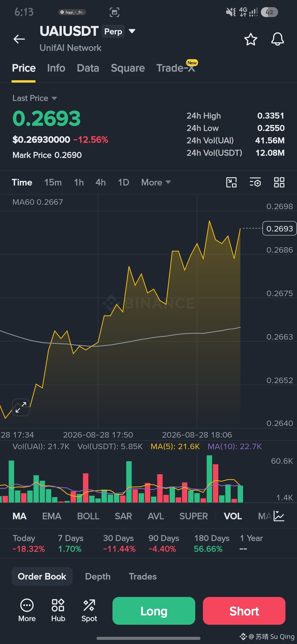Open the UAIUSDT pair selector dropdown arrow
297x644 pixels.
coord(132,31)
